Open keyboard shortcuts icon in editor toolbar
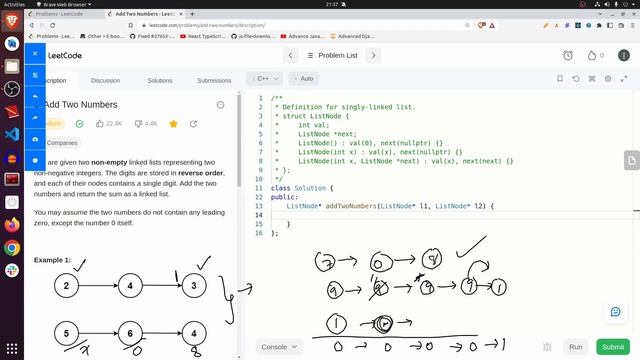Viewport: 640px width, 360px height. click(x=592, y=78)
